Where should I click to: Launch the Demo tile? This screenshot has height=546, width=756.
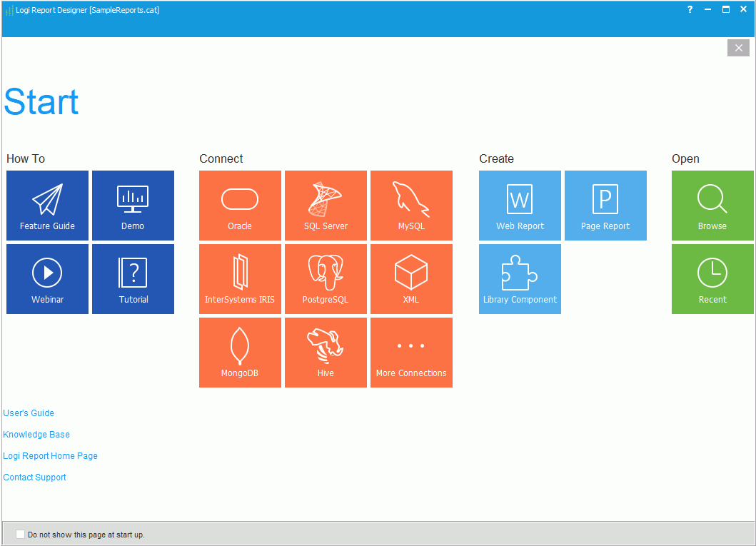click(133, 206)
